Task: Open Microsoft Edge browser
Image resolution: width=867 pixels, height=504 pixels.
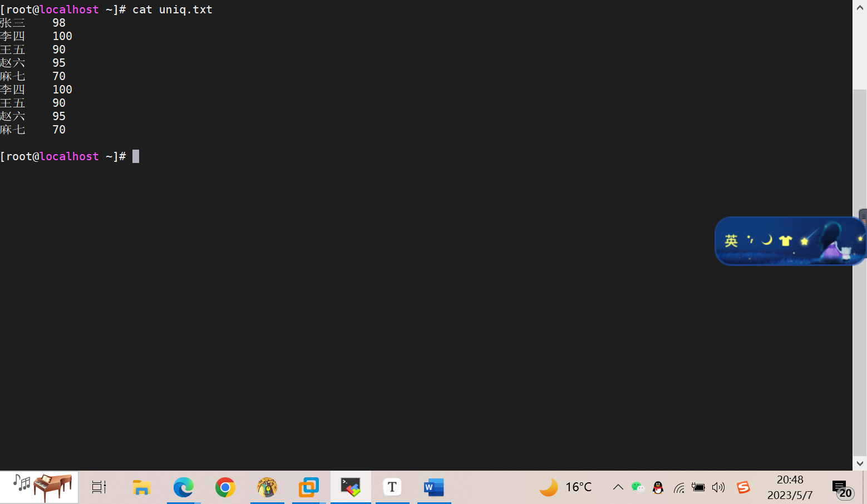Action: pos(184,487)
